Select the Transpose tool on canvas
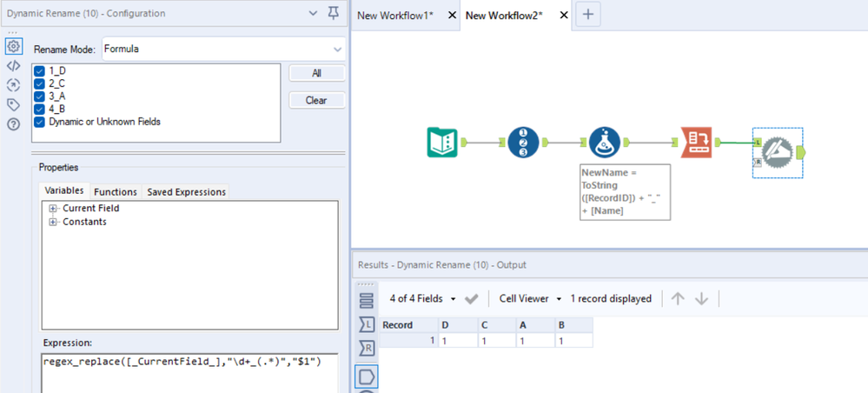The image size is (868, 393). click(x=696, y=143)
